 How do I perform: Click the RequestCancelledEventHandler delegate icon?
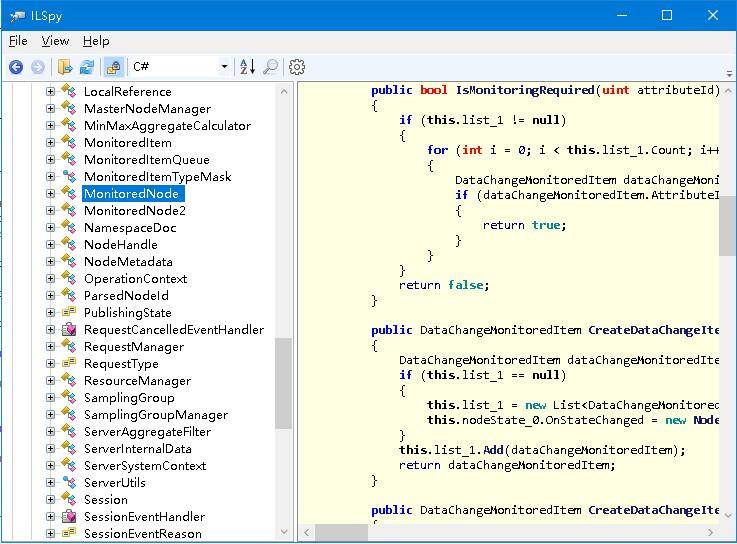[69, 329]
